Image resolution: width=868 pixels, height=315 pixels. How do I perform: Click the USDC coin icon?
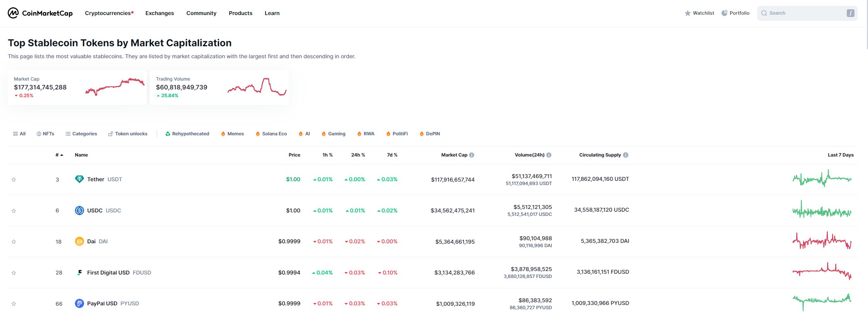[x=79, y=211]
